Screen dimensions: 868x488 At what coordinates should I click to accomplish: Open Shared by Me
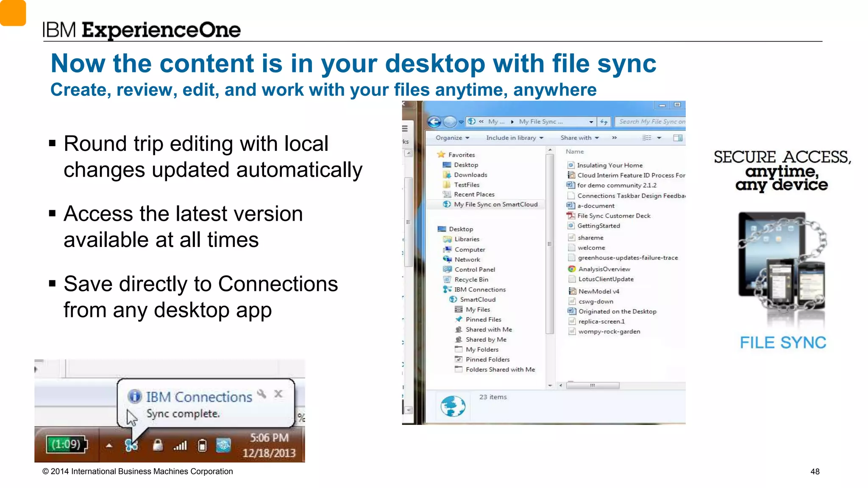pos(481,340)
